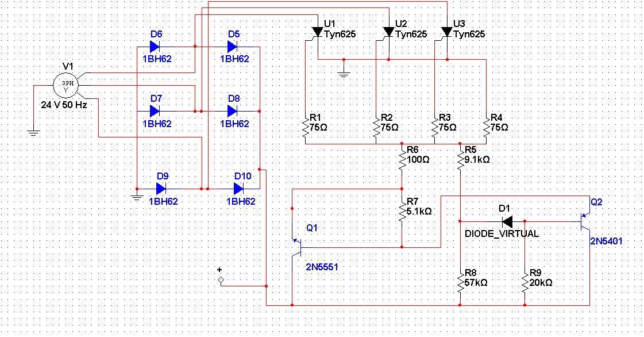Image resolution: width=644 pixels, height=337 pixels.
Task: Click the ground symbol below the thyristors
Action: click(x=344, y=72)
